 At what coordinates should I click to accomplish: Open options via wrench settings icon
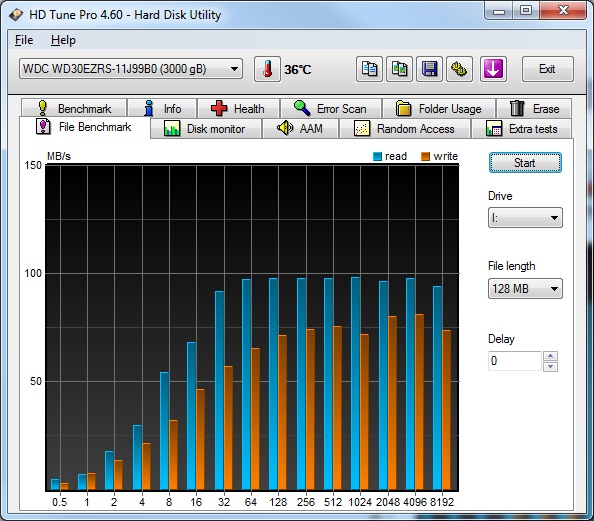pyautogui.click(x=459, y=69)
